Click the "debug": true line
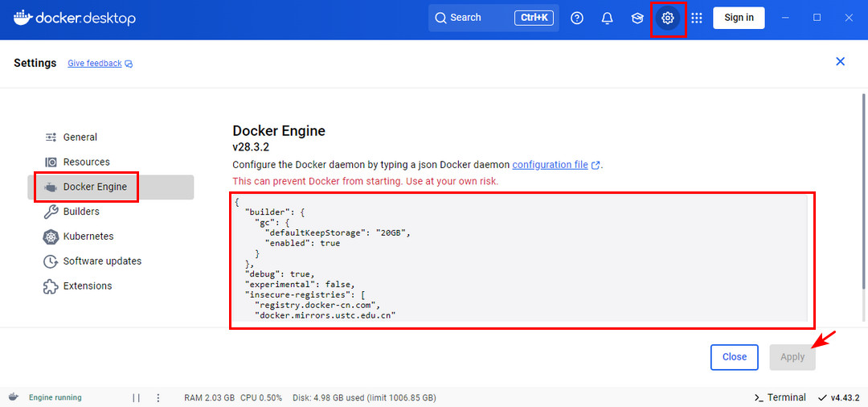This screenshot has height=407, width=868. click(x=280, y=274)
